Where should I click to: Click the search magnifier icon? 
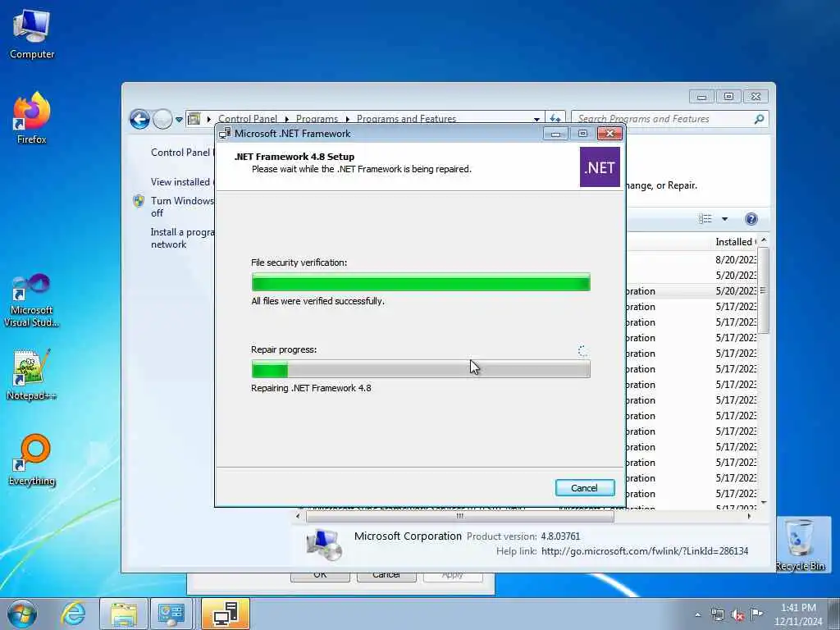click(759, 119)
